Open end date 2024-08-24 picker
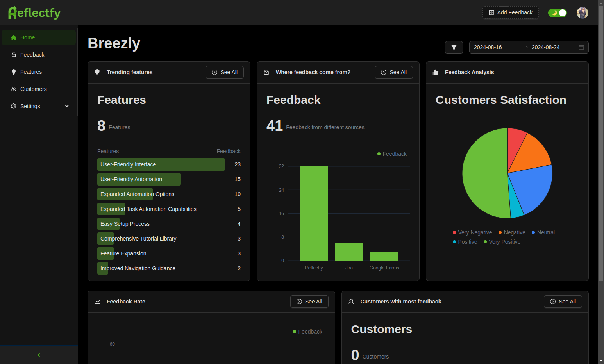This screenshot has height=364, width=604. (x=546, y=47)
